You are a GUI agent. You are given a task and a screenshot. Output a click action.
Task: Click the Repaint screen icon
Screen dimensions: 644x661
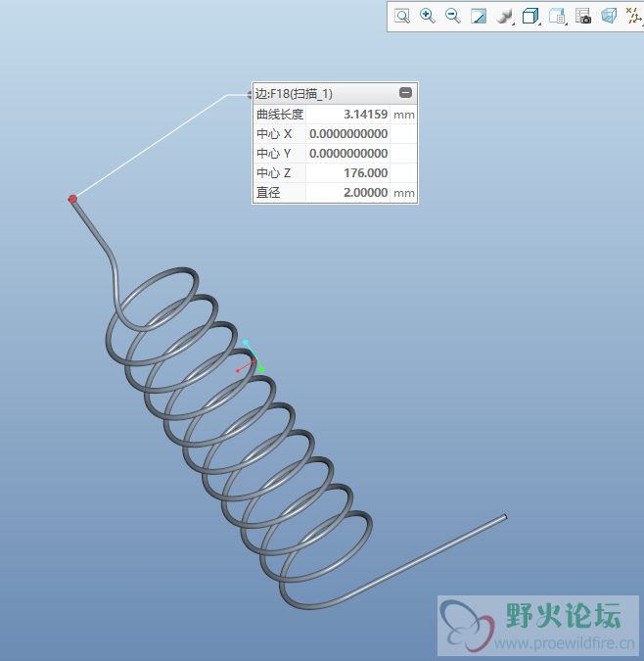479,17
